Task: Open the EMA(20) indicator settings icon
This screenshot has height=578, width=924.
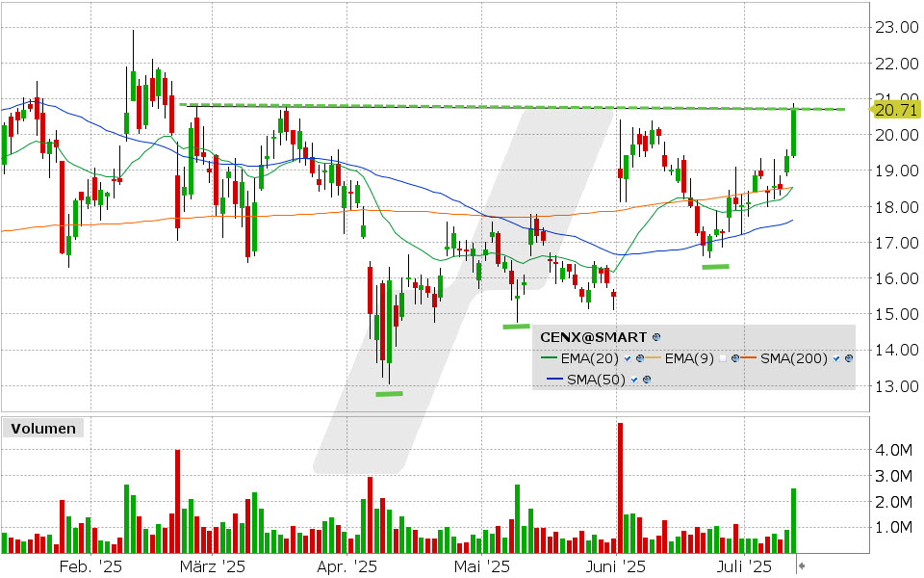Action: 640,358
